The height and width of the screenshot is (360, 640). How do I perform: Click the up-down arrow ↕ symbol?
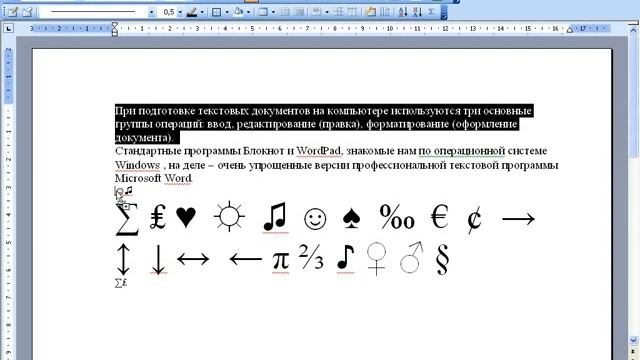[123, 259]
